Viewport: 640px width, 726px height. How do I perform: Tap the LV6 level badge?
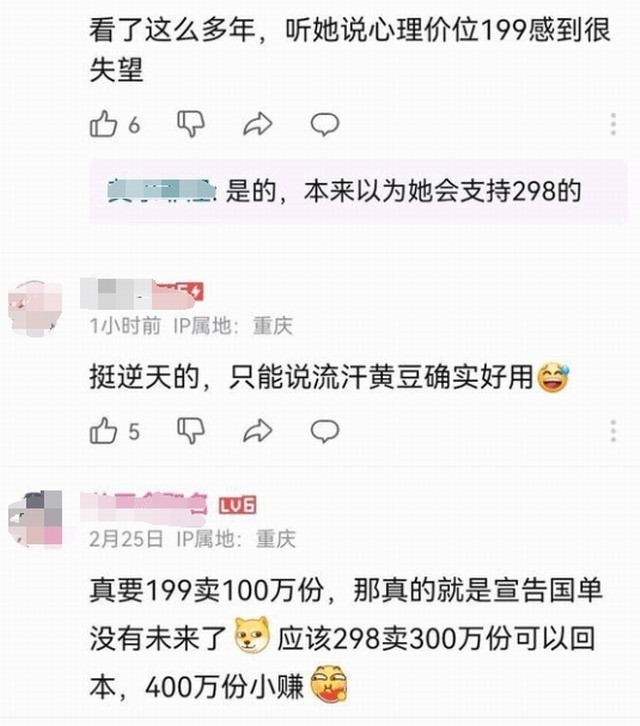[238, 506]
